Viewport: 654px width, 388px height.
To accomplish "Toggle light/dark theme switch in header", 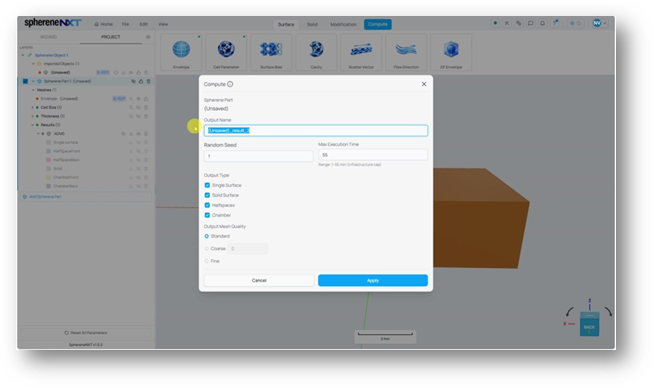I will [x=576, y=23].
